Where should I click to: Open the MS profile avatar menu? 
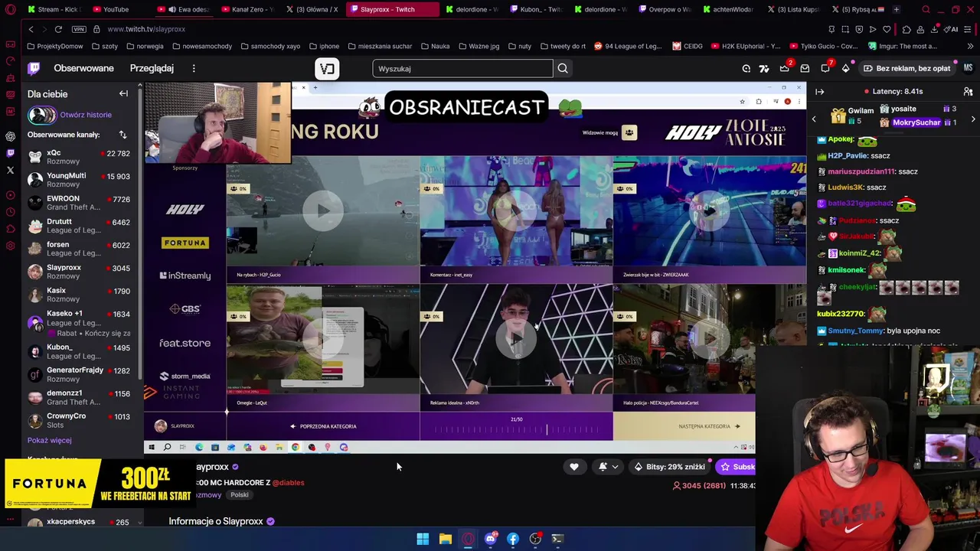click(968, 68)
